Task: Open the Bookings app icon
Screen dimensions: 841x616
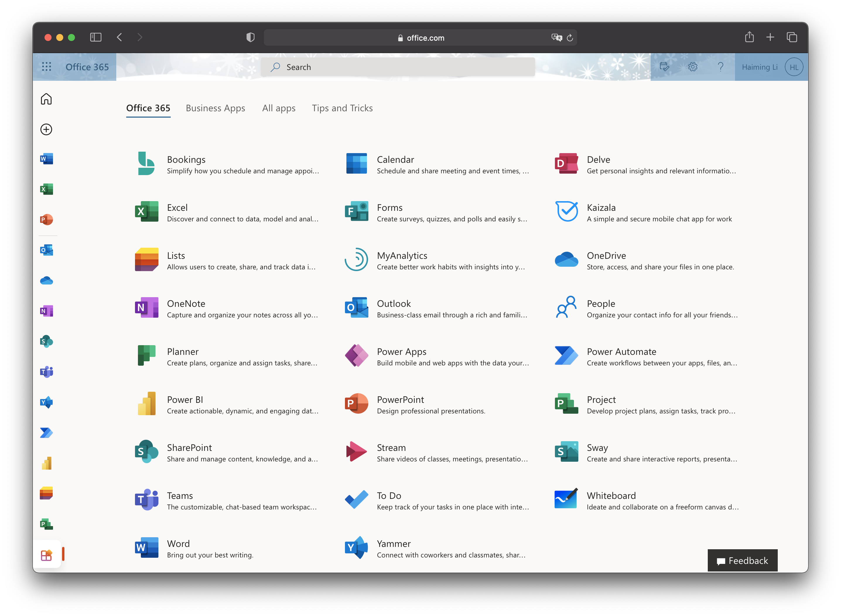Action: coord(146,164)
